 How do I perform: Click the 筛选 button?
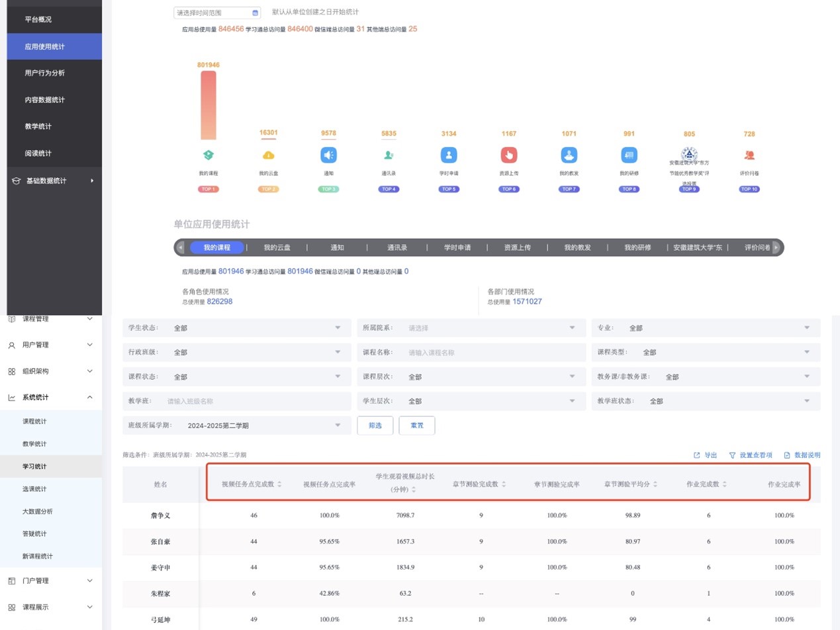point(375,426)
